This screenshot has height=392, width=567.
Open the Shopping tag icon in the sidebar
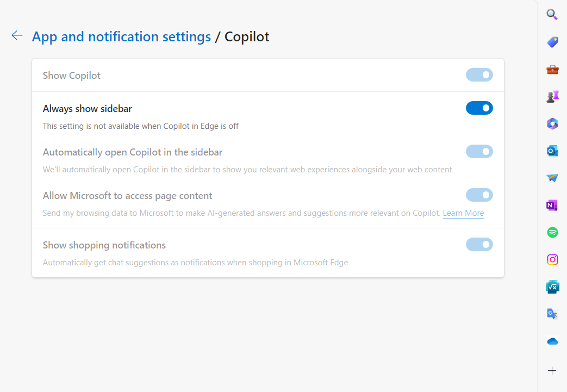point(552,42)
